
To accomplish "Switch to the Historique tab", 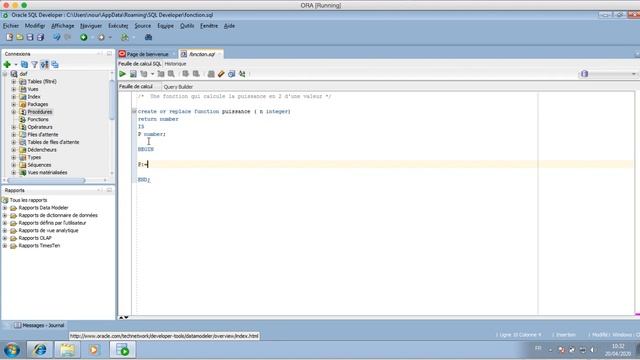I will coord(175,64).
